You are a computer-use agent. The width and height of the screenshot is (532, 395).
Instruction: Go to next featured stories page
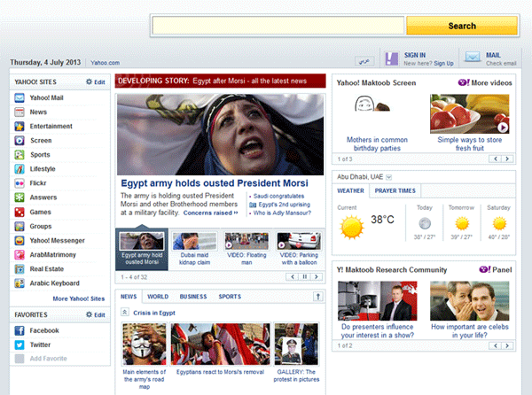coord(317,277)
